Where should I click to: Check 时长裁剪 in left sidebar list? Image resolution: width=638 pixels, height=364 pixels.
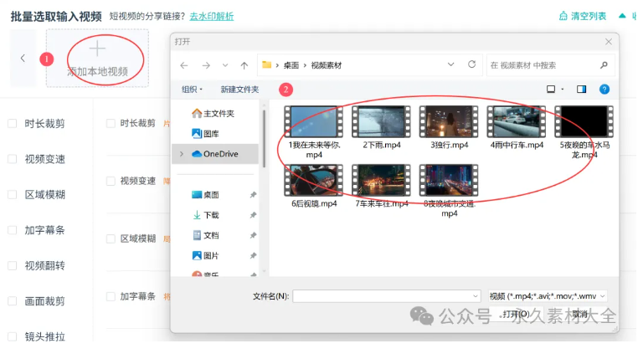tap(13, 123)
